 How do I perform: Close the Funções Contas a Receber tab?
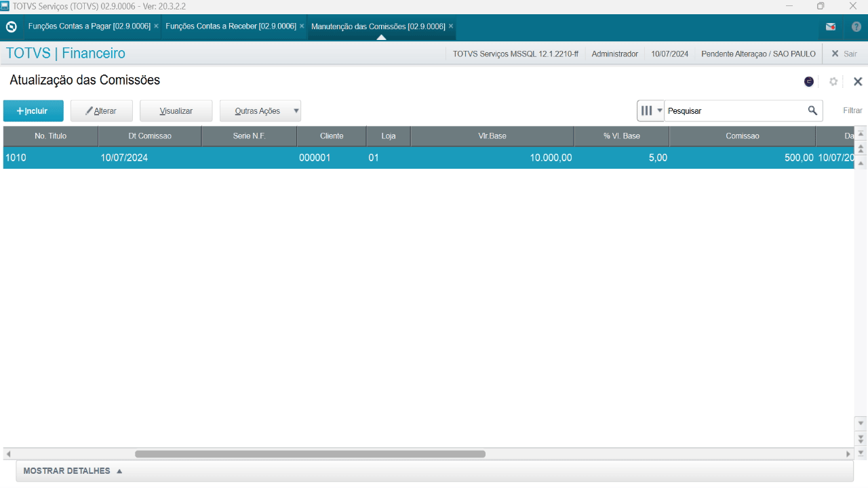tap(302, 26)
